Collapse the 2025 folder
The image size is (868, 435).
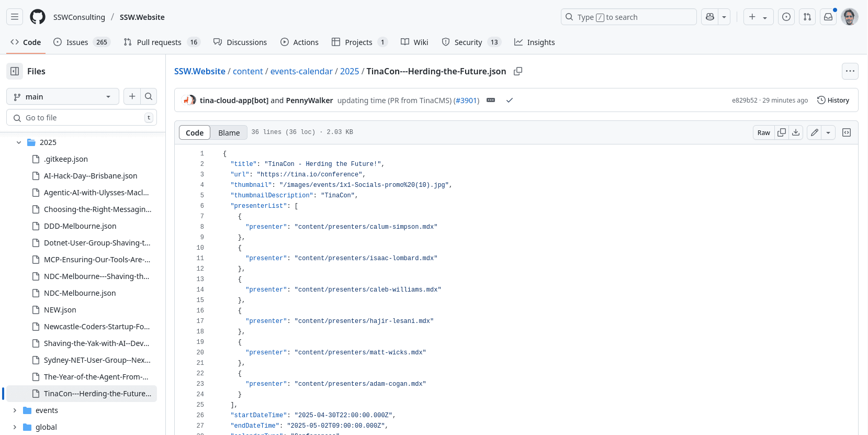click(x=19, y=142)
